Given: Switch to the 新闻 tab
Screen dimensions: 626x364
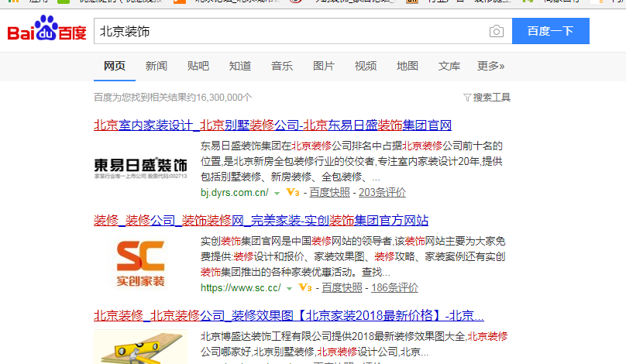Looking at the screenshot, I should point(156,66).
